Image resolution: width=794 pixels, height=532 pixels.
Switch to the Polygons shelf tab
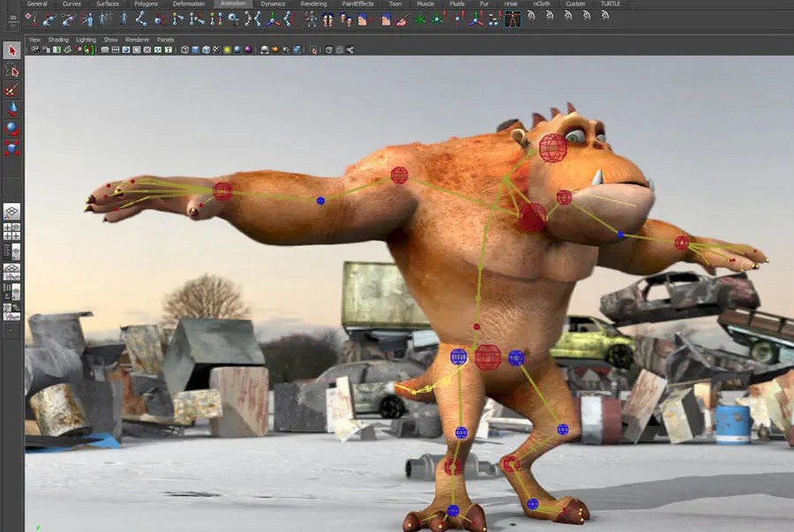click(x=146, y=4)
